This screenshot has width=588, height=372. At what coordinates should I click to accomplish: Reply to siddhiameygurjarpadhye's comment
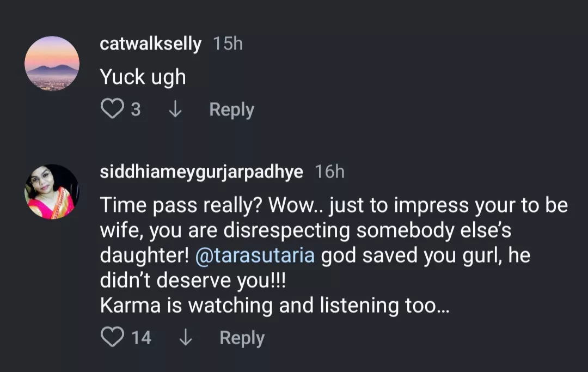242,337
